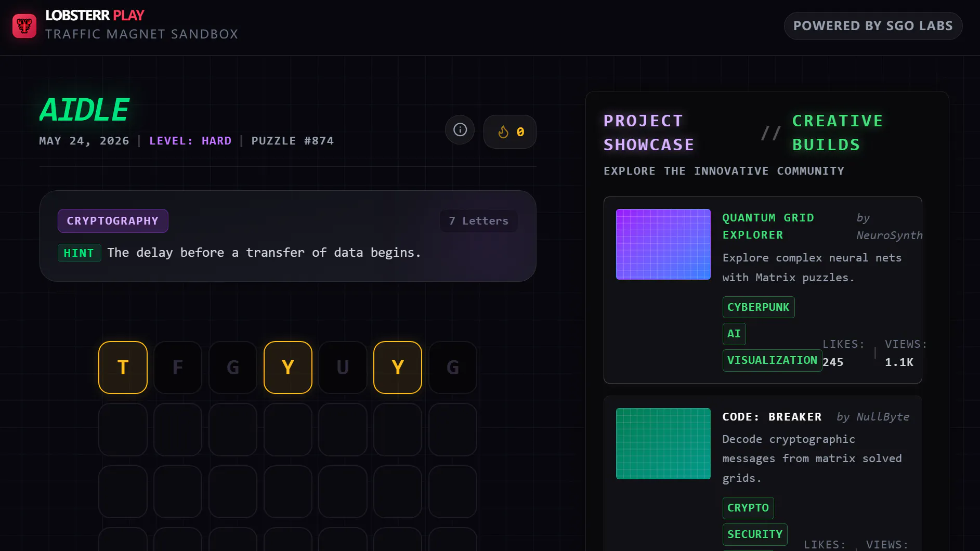Click the LOBSTERR PLAY brand title

coord(95,16)
